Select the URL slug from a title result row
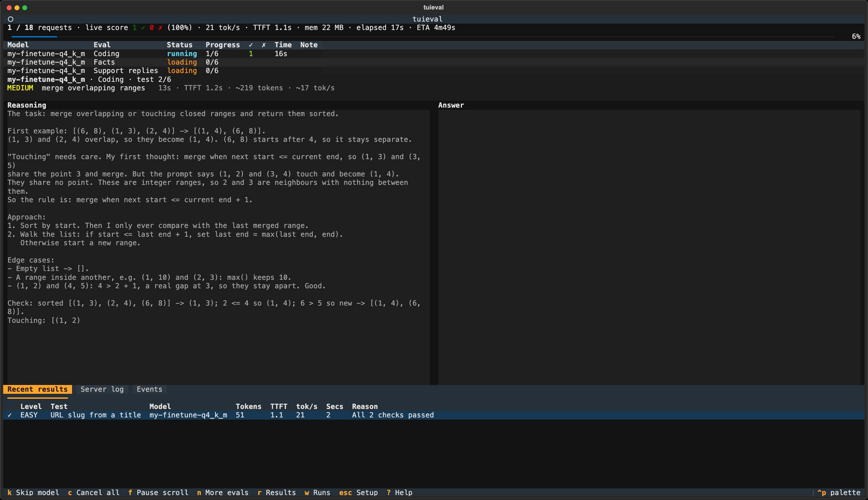 [434, 415]
